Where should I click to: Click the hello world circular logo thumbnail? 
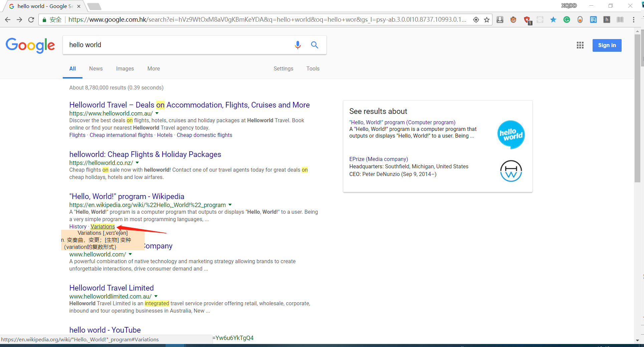(x=511, y=135)
